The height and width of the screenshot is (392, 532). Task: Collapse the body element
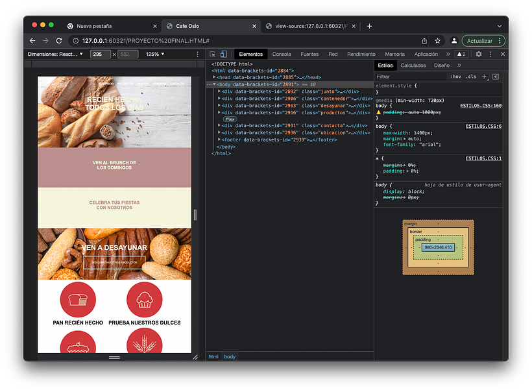pyautogui.click(x=214, y=84)
